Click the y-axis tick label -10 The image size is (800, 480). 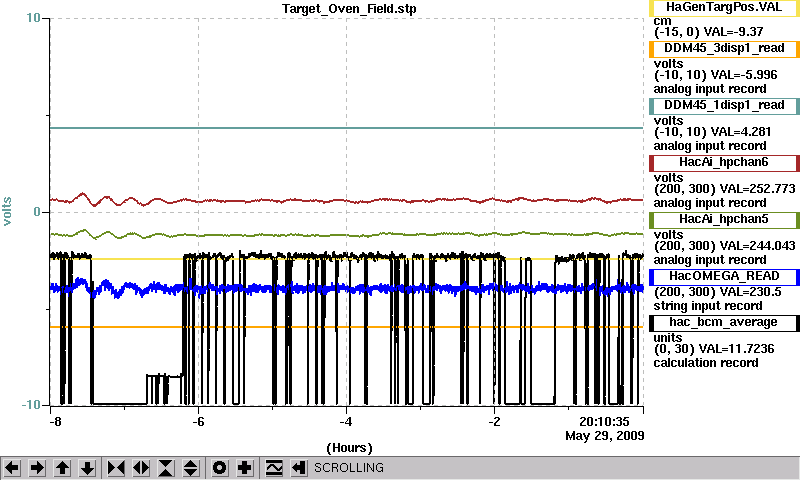pos(31,405)
